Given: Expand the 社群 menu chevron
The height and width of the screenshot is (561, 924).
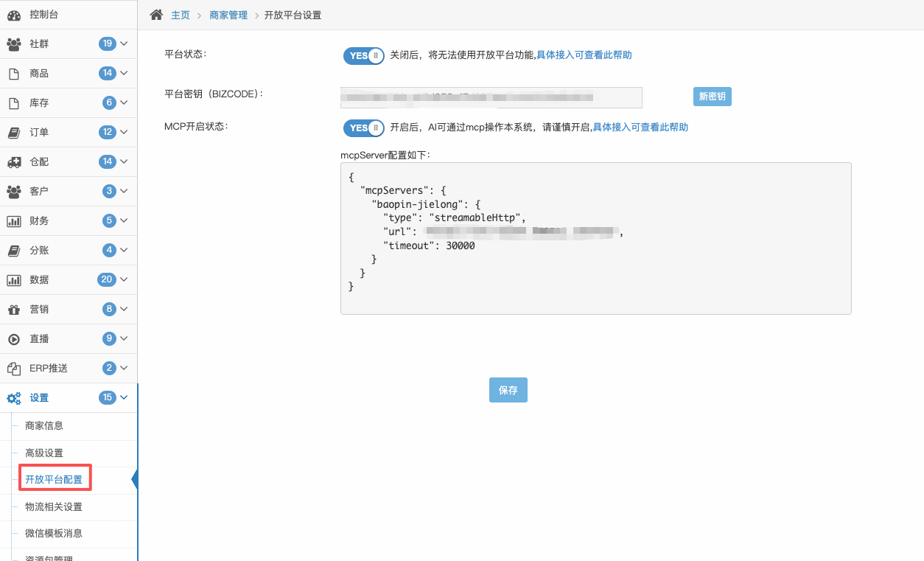Looking at the screenshot, I should (x=124, y=44).
